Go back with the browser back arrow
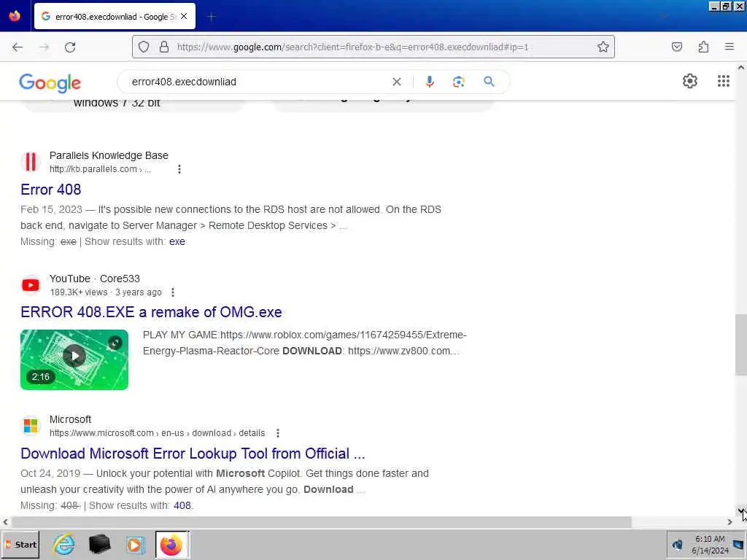The width and height of the screenshot is (747, 560). coord(18,47)
